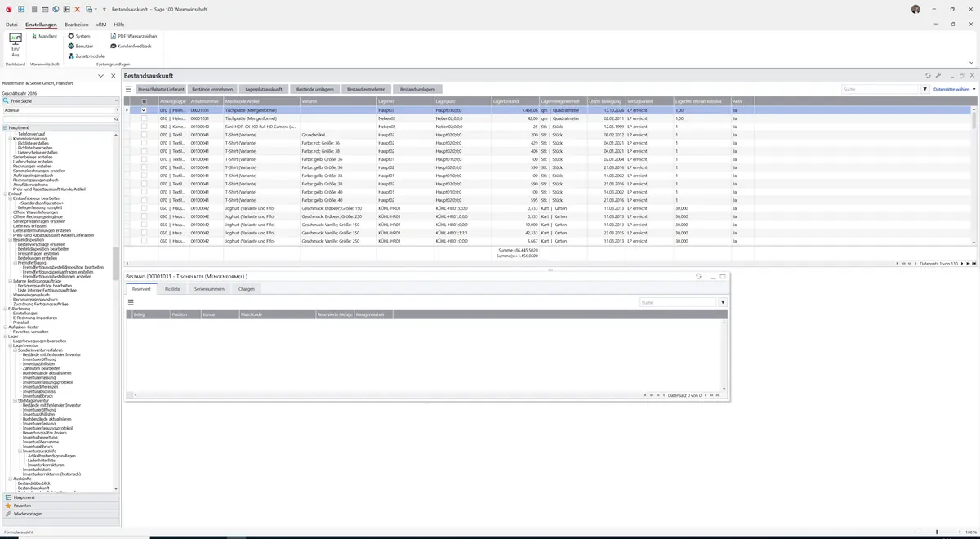Open Benutzer settings in the ribbon
980x539 pixels.
tap(81, 46)
